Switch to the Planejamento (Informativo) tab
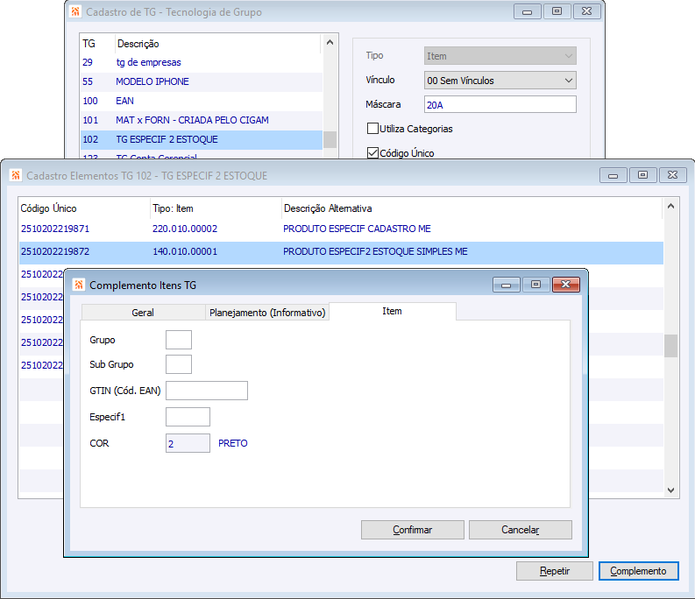This screenshot has height=599, width=695. click(267, 313)
